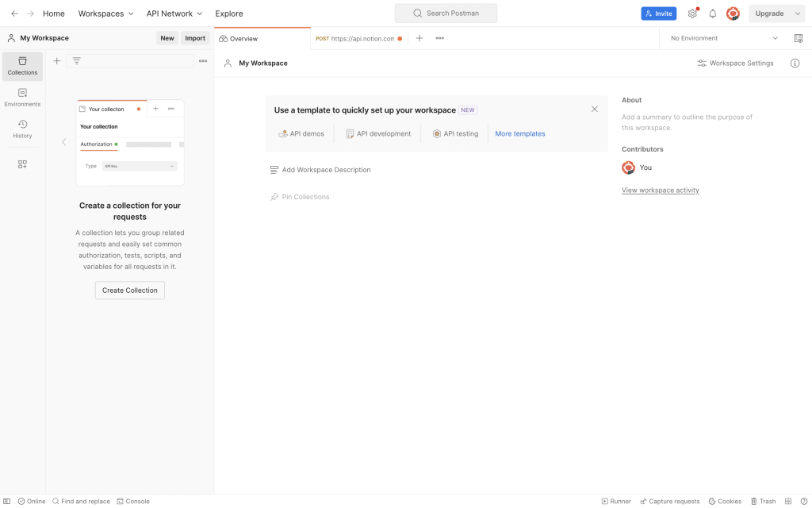This screenshot has width=812, height=508.
Task: Choose the API testing template
Action: [456, 133]
